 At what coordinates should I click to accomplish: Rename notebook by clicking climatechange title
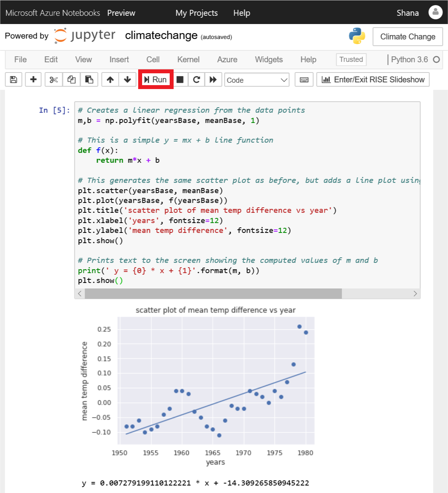[x=161, y=35]
